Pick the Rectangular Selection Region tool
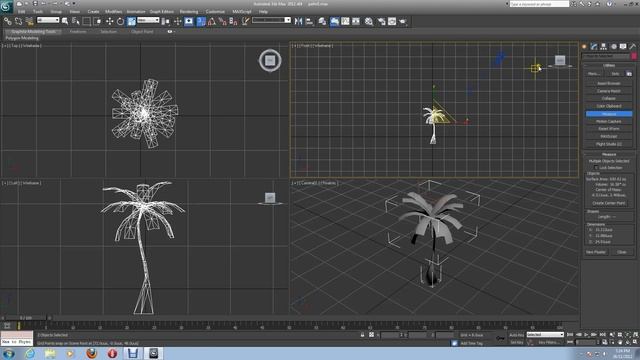Viewport: 640px width, 360px height. (x=87, y=21)
